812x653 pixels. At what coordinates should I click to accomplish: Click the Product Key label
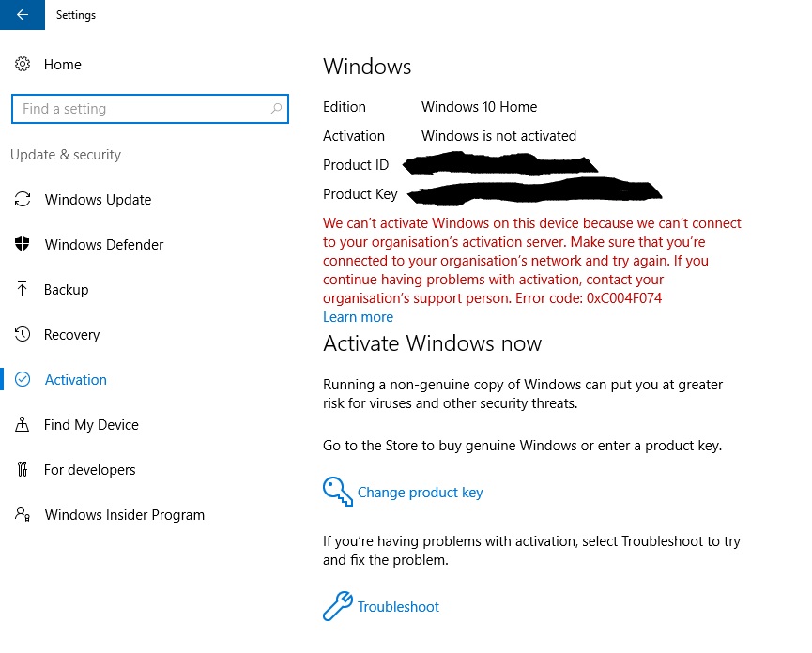click(x=360, y=194)
